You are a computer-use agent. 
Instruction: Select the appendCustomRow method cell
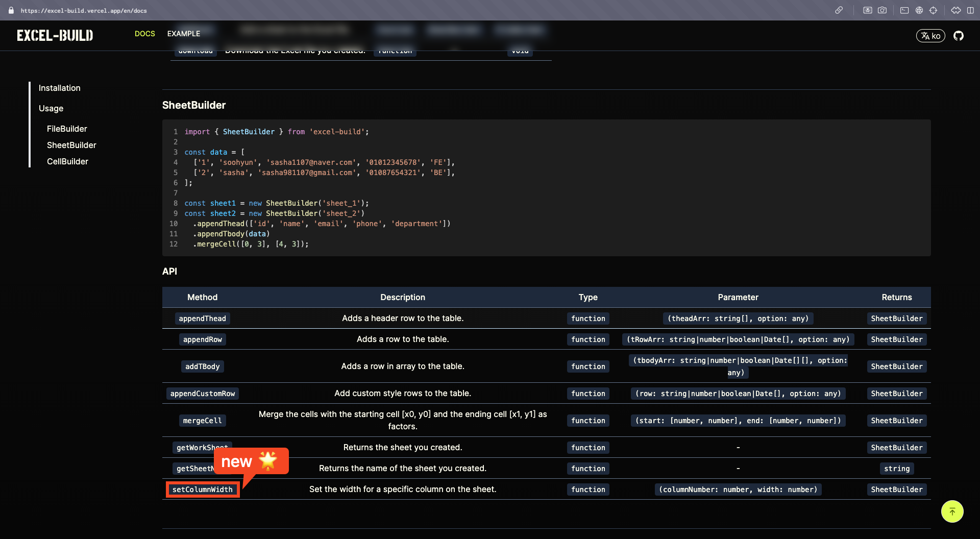coord(203,394)
